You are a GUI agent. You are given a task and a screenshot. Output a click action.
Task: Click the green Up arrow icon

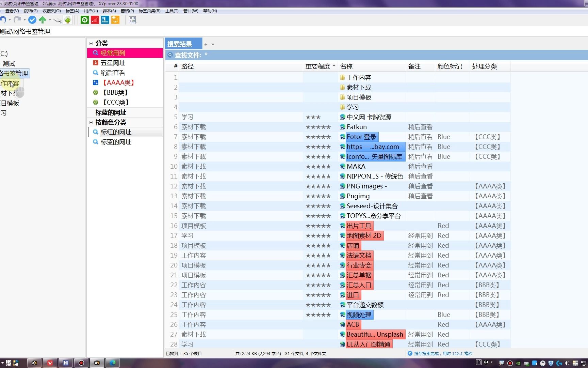[43, 20]
